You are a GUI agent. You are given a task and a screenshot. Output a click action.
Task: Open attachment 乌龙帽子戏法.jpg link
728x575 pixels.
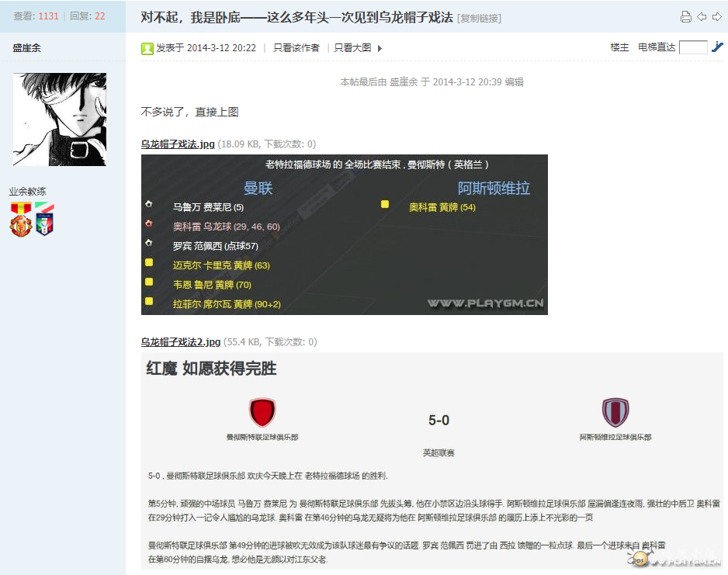(x=178, y=144)
